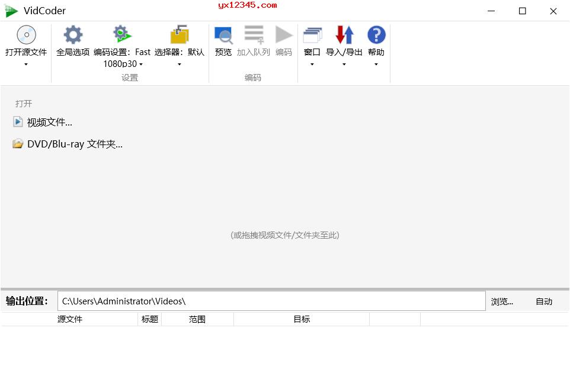Click the video file icon
This screenshot has width=570, height=392.
[x=17, y=122]
